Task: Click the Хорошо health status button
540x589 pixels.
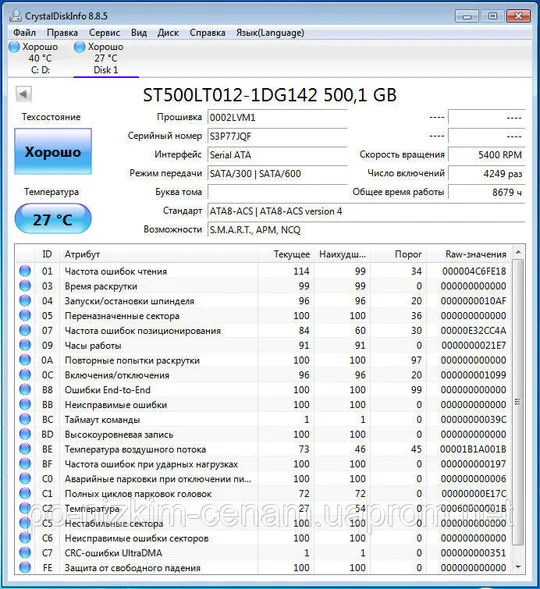Action: (x=53, y=151)
